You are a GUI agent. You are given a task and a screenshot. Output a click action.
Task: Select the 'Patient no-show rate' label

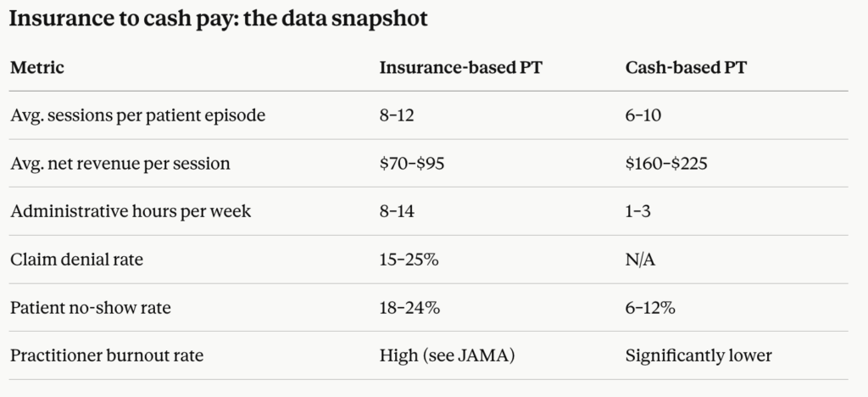click(90, 308)
